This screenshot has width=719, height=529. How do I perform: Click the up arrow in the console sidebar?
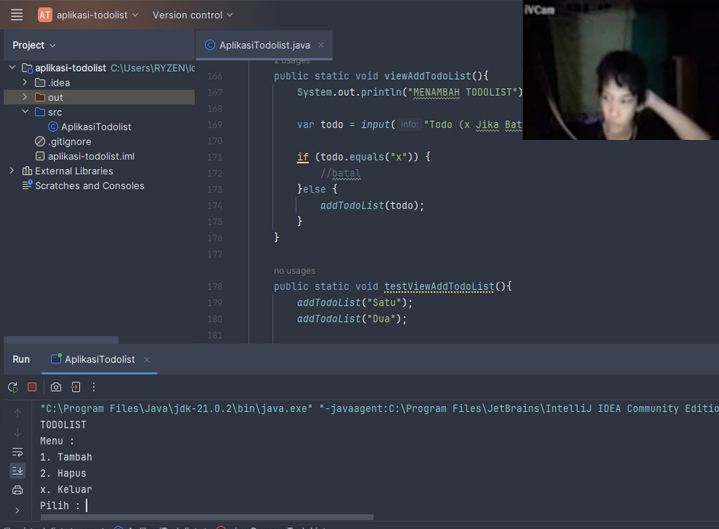click(17, 412)
